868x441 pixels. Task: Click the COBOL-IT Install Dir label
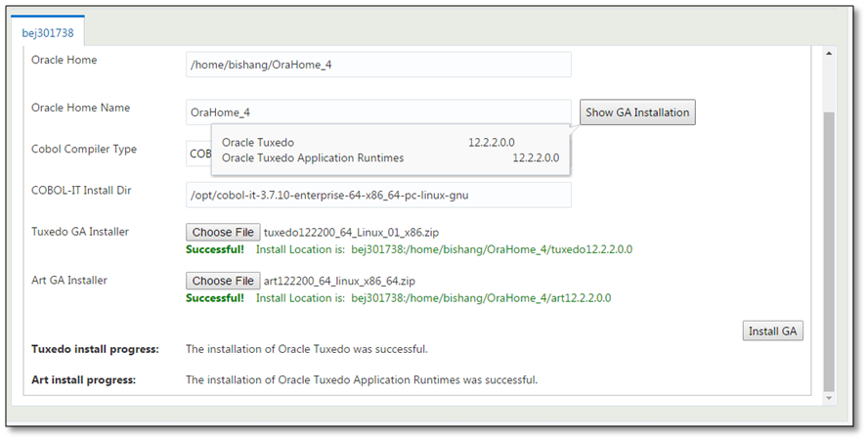(x=81, y=190)
